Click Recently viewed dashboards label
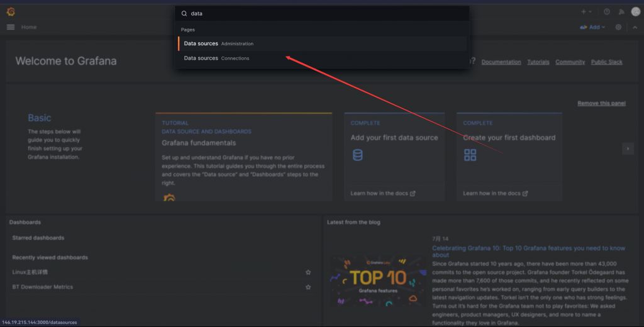 click(x=50, y=258)
